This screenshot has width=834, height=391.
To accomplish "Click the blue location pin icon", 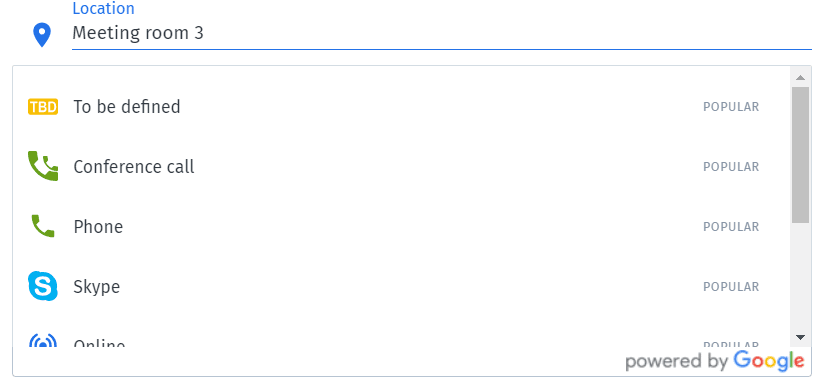I will tap(42, 35).
